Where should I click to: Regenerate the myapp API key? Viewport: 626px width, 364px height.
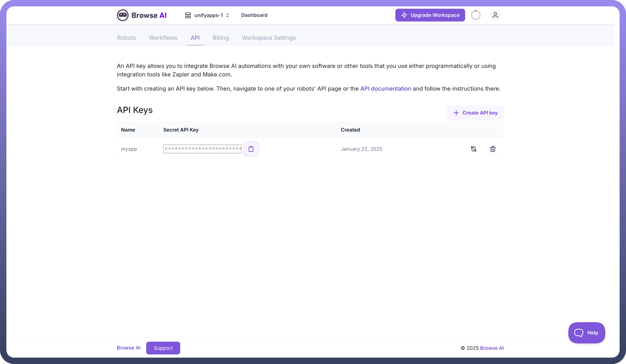coord(473,149)
